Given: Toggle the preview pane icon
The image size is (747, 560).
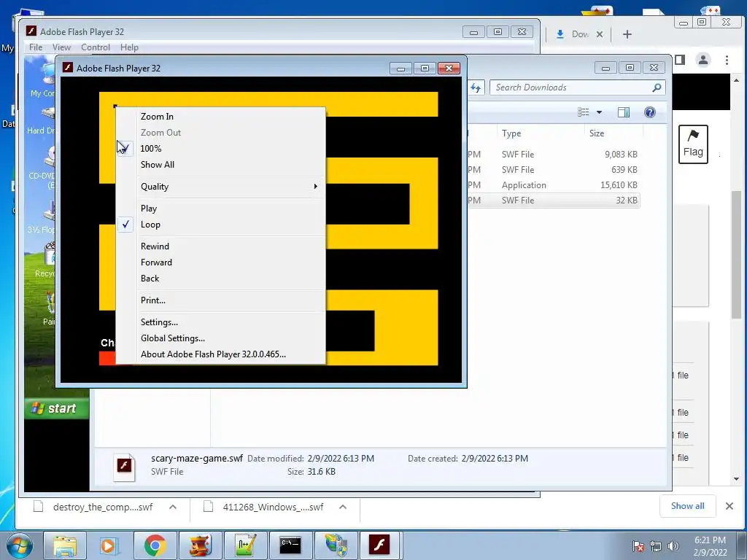Looking at the screenshot, I should [x=624, y=112].
